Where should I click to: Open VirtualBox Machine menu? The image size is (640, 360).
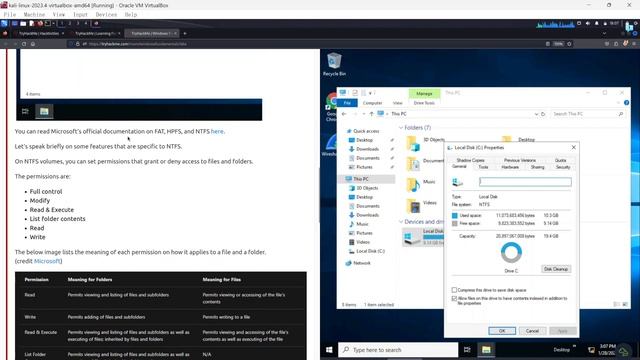pos(34,15)
